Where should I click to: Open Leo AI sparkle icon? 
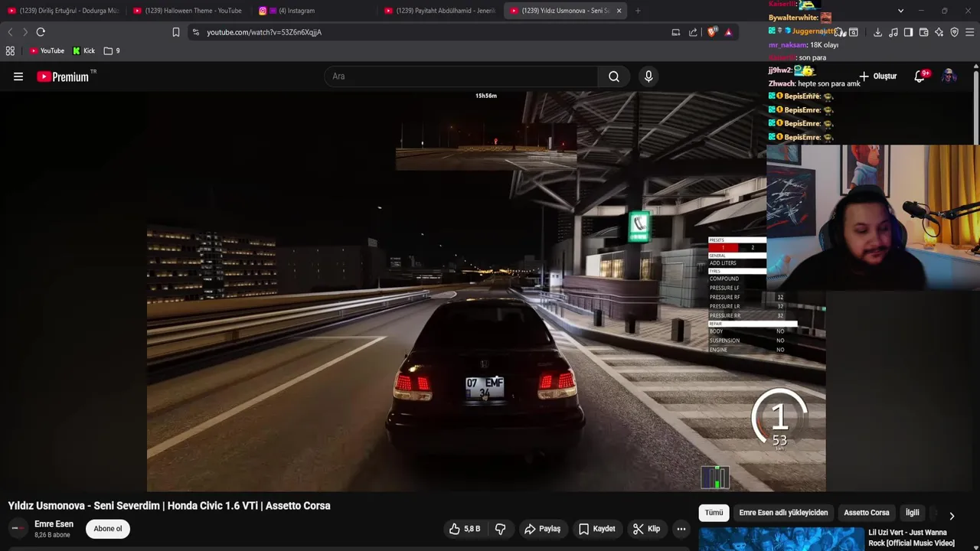point(939,32)
